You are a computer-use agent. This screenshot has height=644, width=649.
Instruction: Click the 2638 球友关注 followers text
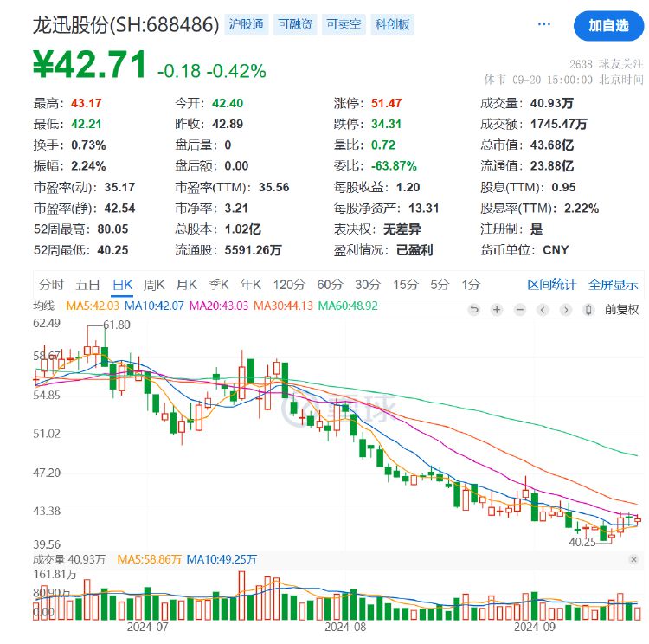click(607, 64)
